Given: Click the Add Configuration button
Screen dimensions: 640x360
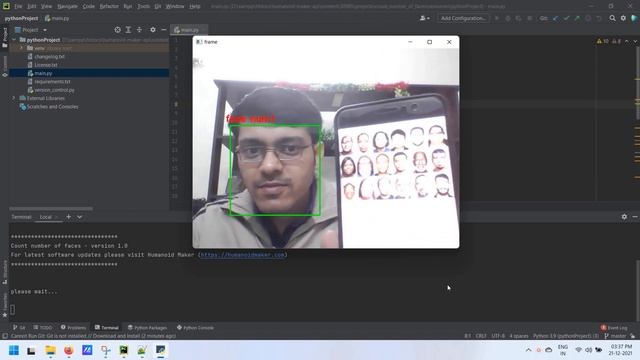Looking at the screenshot, I should click(x=463, y=18).
